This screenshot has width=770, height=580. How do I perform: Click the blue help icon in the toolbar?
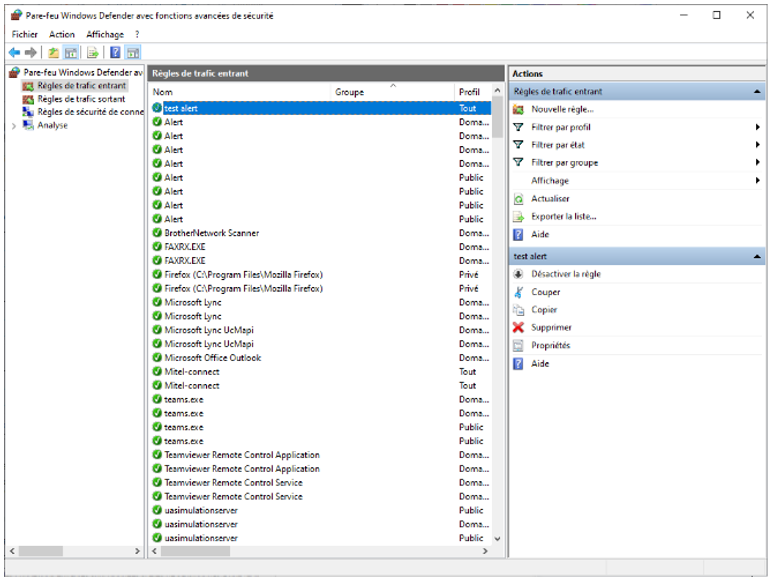[x=115, y=53]
